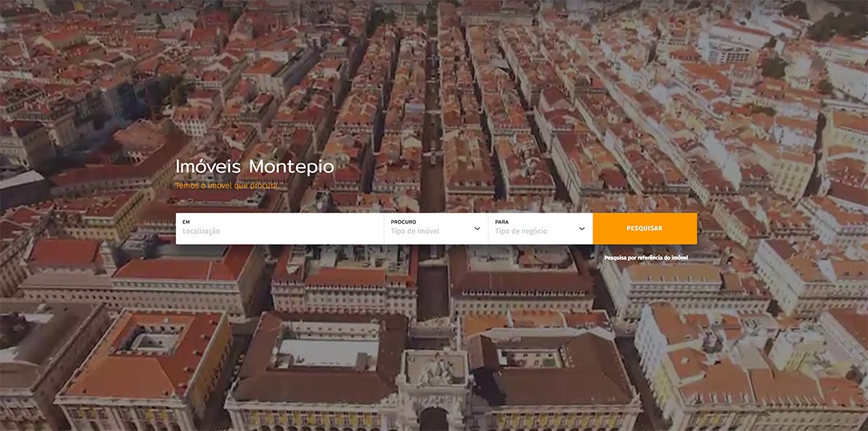
Task: Open the Tipo de imóvel dropdown
Action: tap(436, 229)
